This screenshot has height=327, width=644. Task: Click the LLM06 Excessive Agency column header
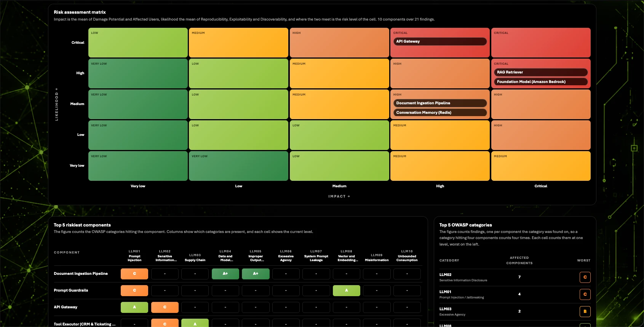286,256
